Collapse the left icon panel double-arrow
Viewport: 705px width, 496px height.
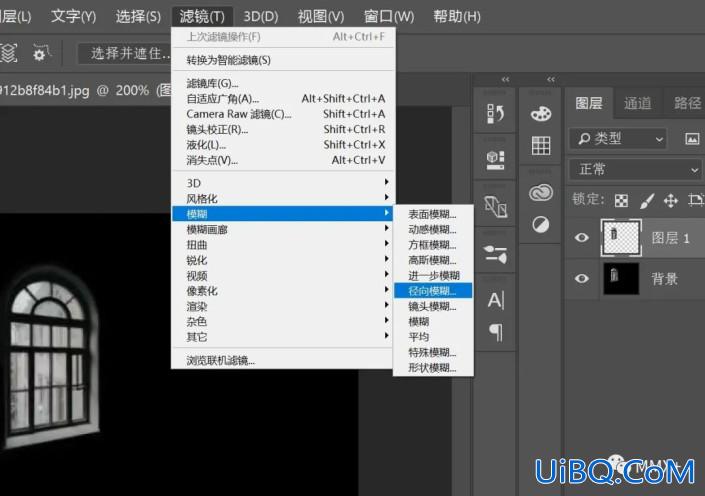[x=505, y=80]
